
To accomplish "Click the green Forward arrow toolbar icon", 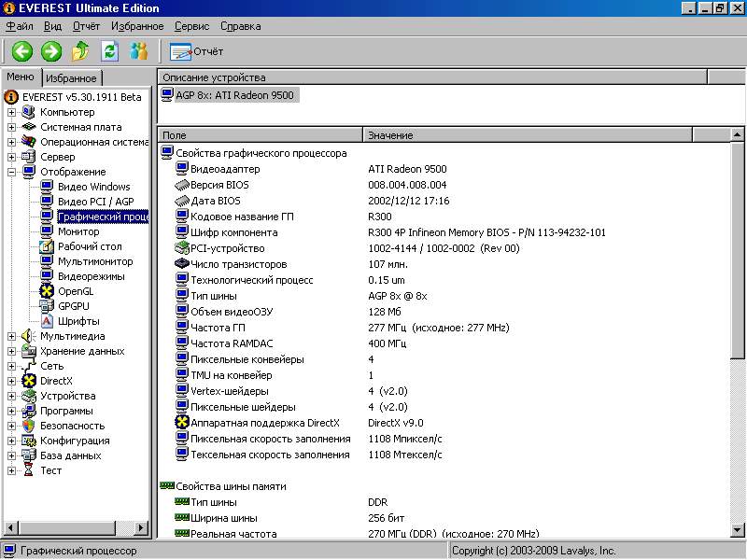I will 51,50.
